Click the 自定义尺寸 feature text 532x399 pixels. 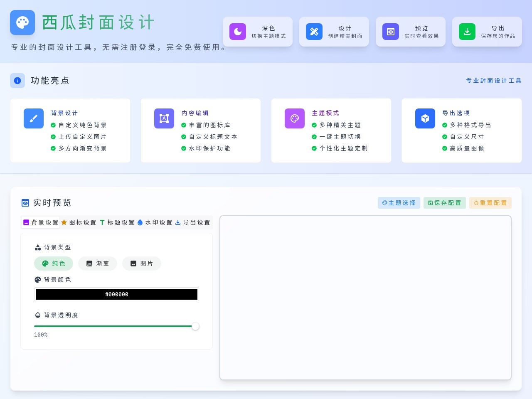[x=467, y=137]
